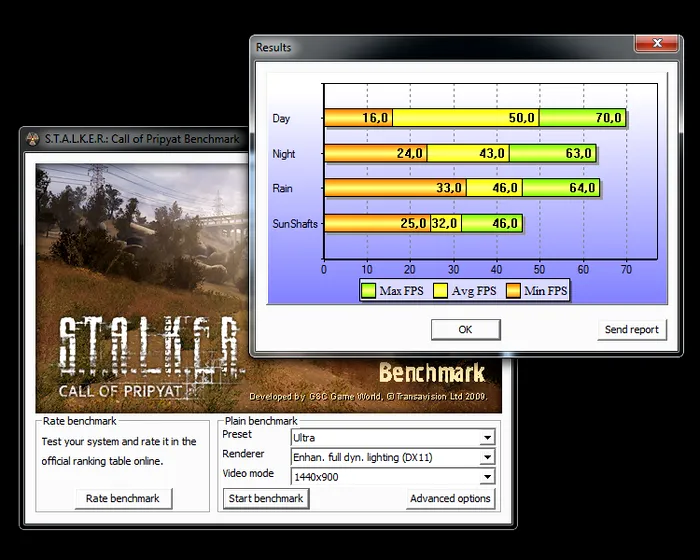The height and width of the screenshot is (560, 700).
Task: Click Start benchmark button
Action: [266, 498]
